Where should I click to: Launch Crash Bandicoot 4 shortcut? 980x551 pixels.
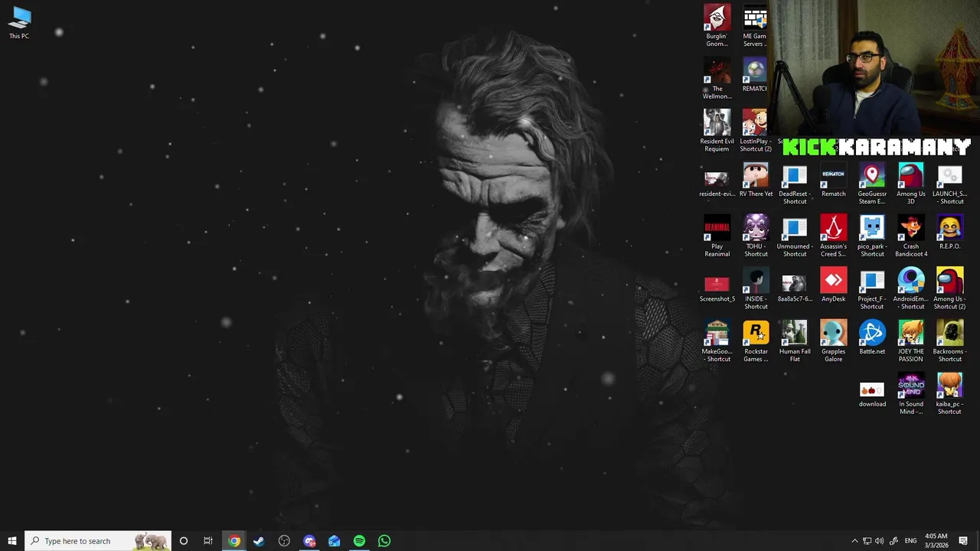point(911,236)
